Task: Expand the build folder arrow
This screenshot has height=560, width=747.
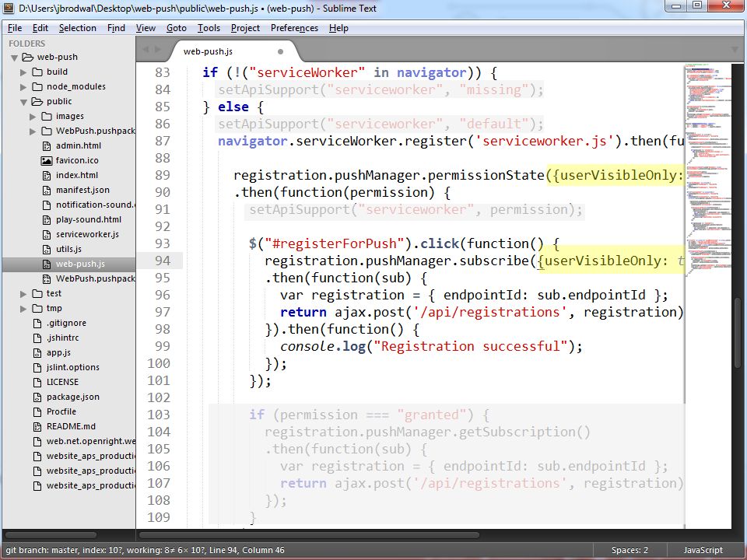Action: 23,72
